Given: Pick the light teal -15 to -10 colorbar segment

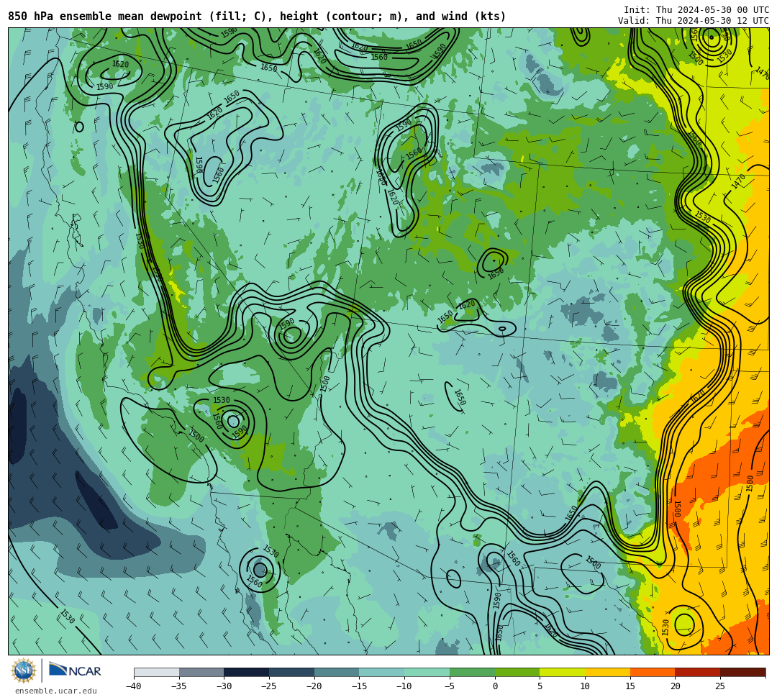Looking at the screenshot, I should coord(382,672).
